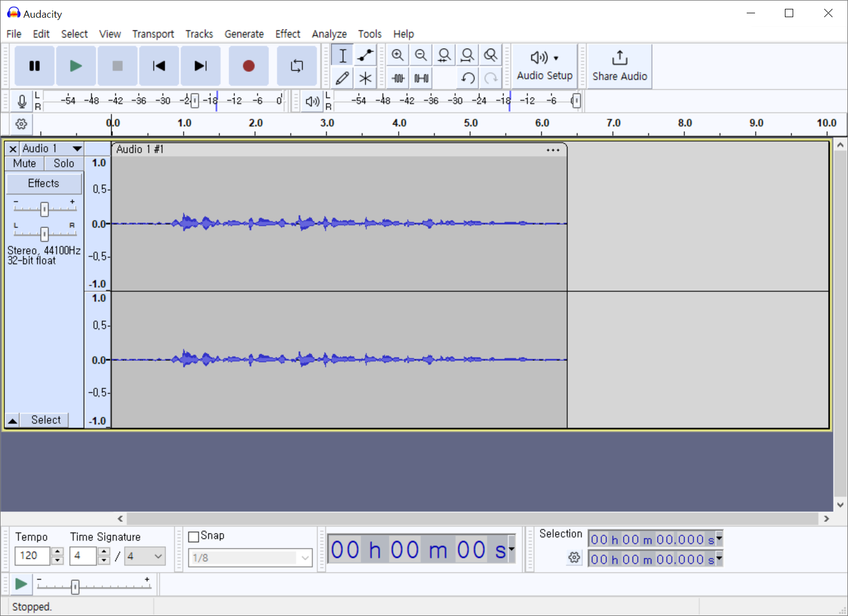Viewport: 848px width, 616px height.
Task: Click the playback meter speaker icon
Action: (x=312, y=101)
